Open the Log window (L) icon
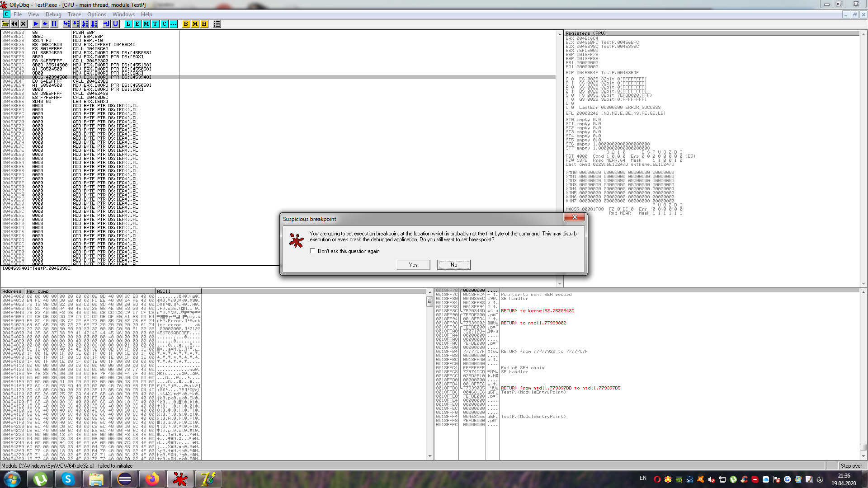This screenshot has height=488, width=868. [x=128, y=24]
